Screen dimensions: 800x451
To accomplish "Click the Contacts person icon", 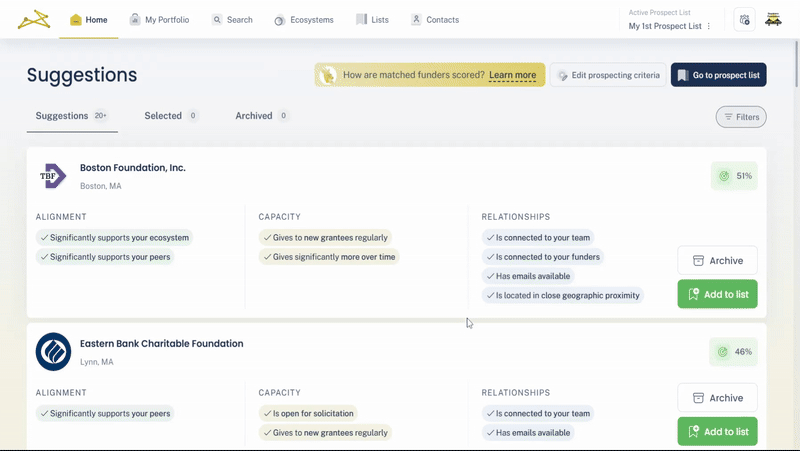I will point(416,19).
